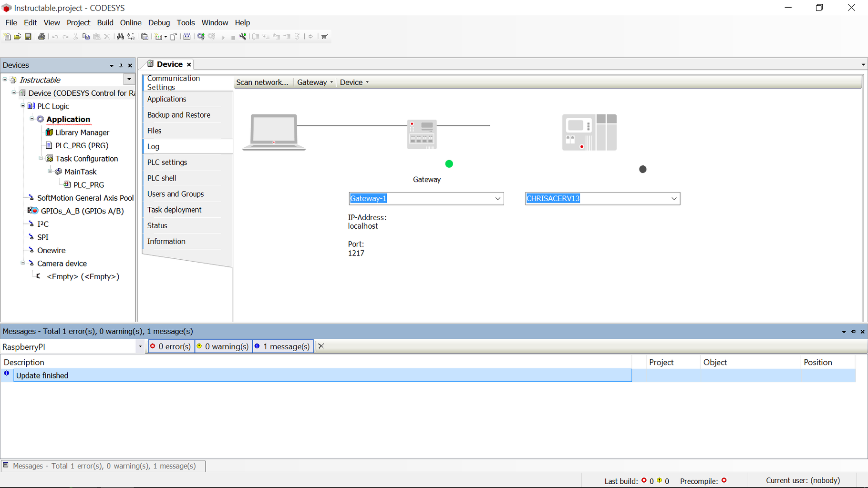Switch to the PLC settings tab
868x488 pixels.
pos(167,162)
